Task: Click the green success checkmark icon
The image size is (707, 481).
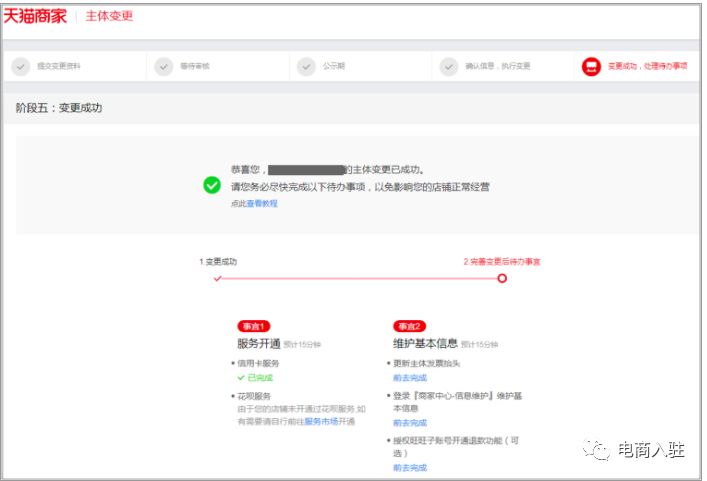Action: coord(212,185)
